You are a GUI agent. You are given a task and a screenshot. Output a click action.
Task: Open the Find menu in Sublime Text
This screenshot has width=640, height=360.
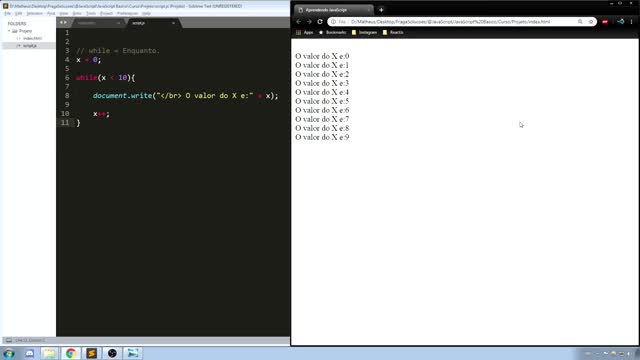click(51, 13)
